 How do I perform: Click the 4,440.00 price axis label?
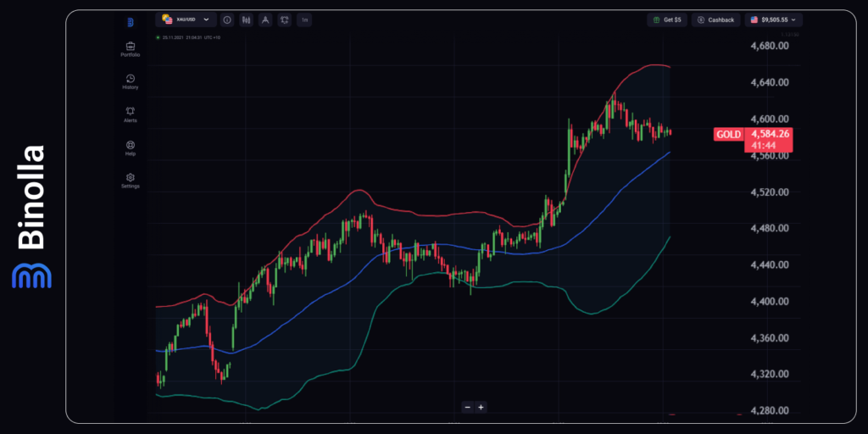pyautogui.click(x=768, y=265)
